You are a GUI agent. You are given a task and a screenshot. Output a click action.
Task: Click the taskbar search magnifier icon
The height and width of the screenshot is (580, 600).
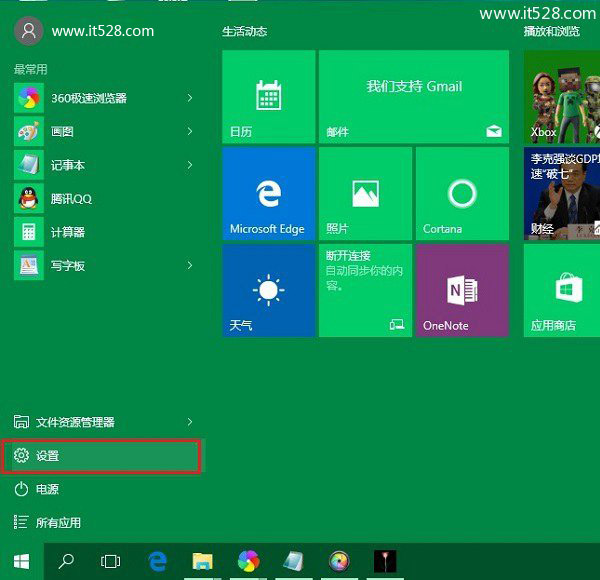(66, 562)
